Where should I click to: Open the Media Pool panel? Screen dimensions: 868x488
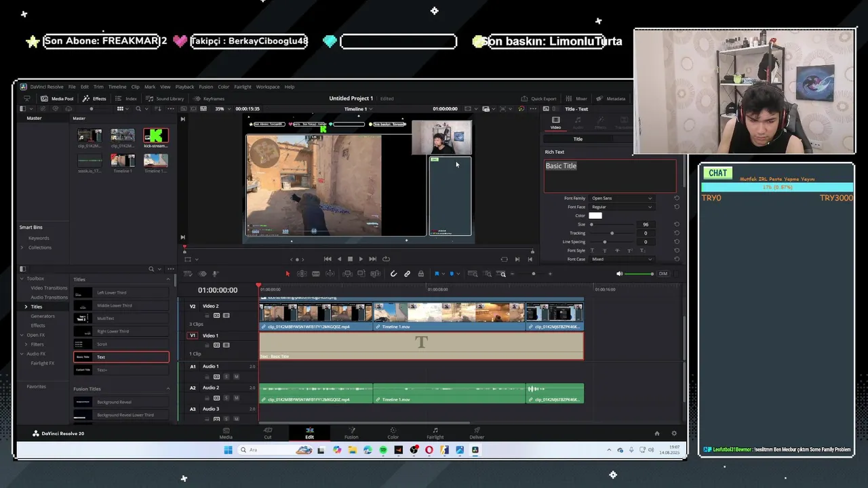[x=57, y=98]
